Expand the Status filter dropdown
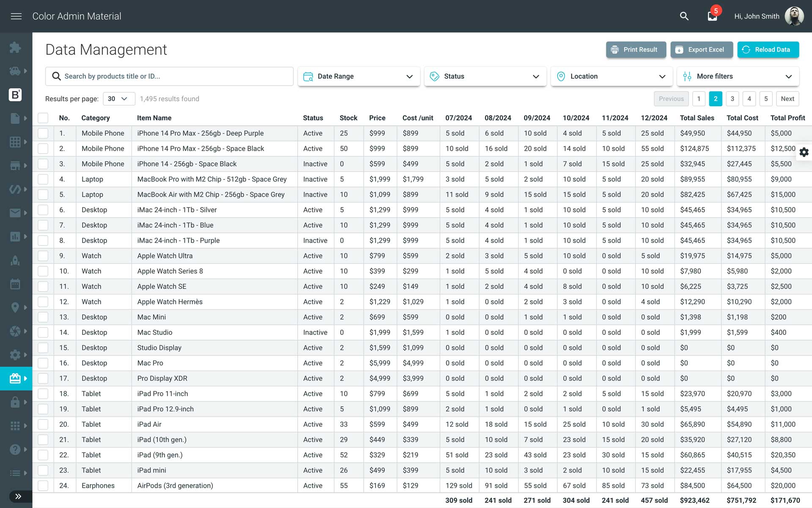 [x=485, y=76]
